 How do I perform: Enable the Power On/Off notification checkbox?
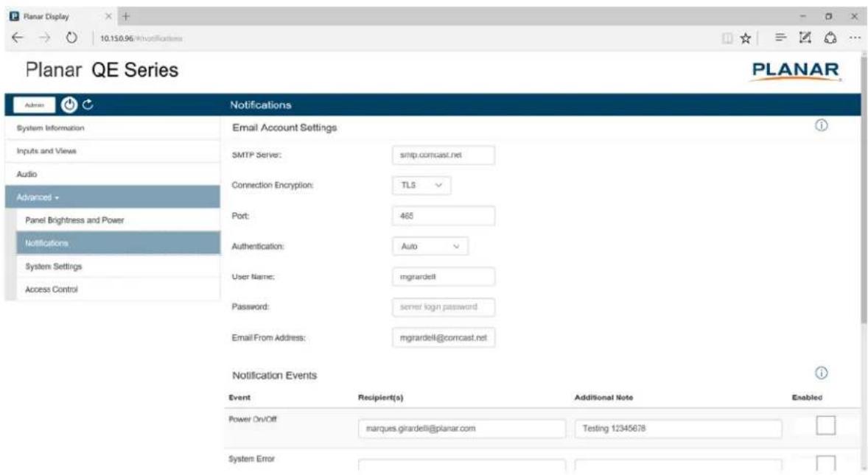(825, 426)
